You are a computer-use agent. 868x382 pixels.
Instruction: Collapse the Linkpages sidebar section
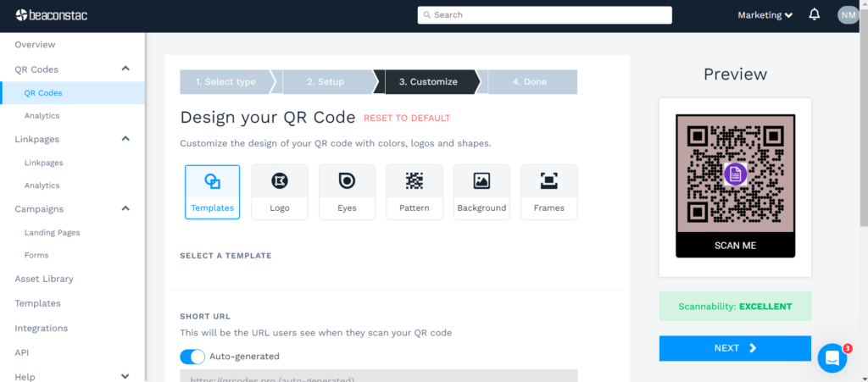125,139
